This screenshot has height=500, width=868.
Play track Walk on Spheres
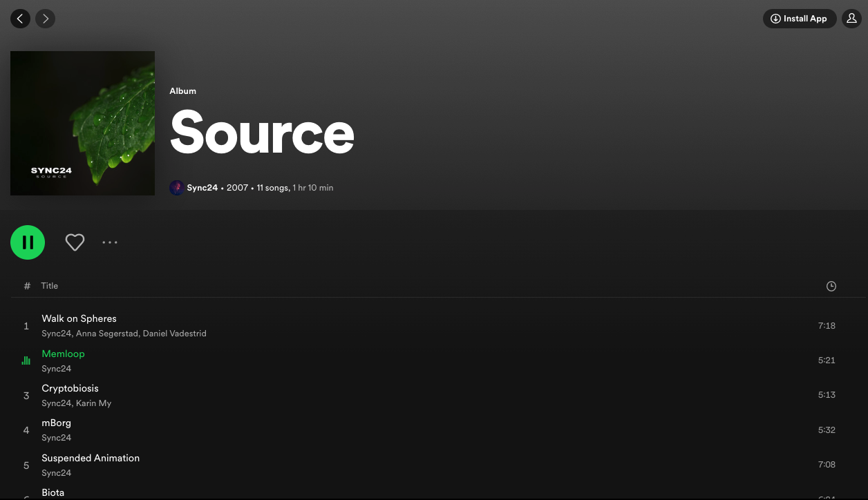pos(79,318)
